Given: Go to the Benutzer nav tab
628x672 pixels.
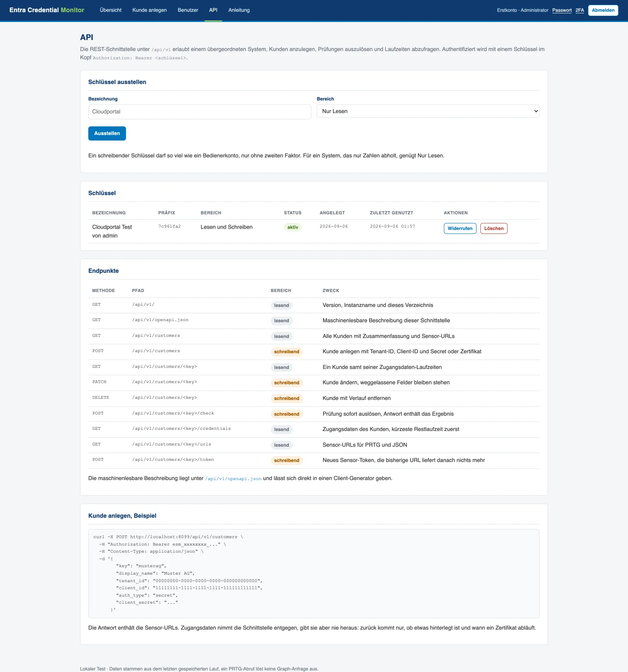Looking at the screenshot, I should (x=188, y=10).
